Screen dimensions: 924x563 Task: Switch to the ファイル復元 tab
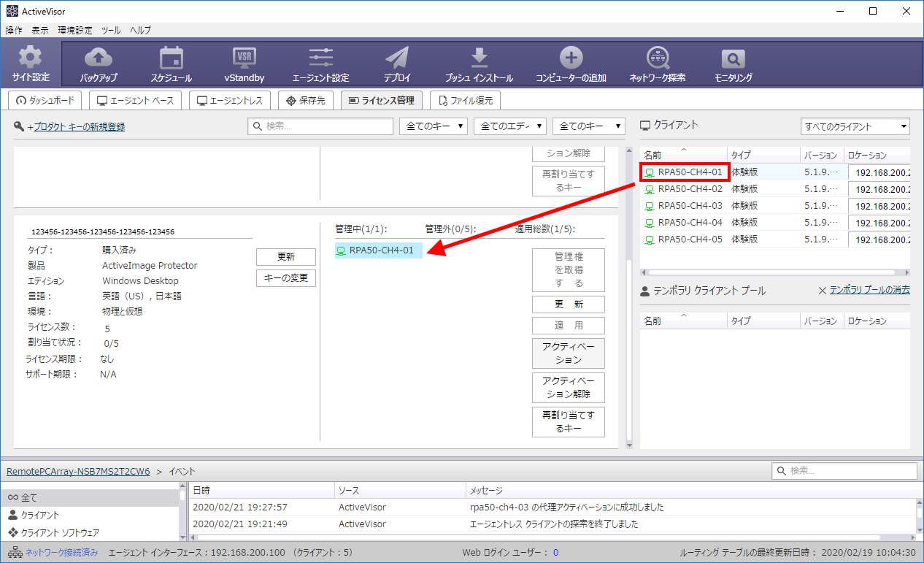pyautogui.click(x=466, y=101)
